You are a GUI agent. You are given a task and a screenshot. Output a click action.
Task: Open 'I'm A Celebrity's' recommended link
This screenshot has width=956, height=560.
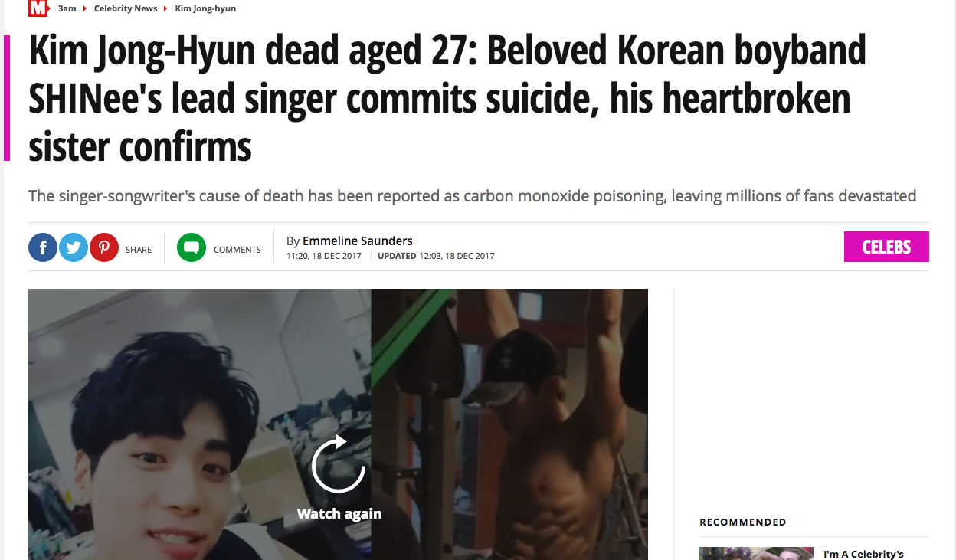point(863,554)
